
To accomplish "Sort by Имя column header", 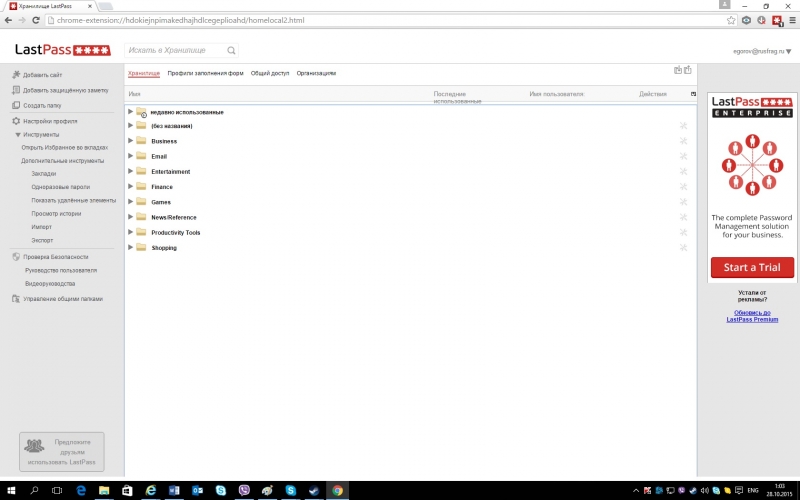I will point(135,94).
